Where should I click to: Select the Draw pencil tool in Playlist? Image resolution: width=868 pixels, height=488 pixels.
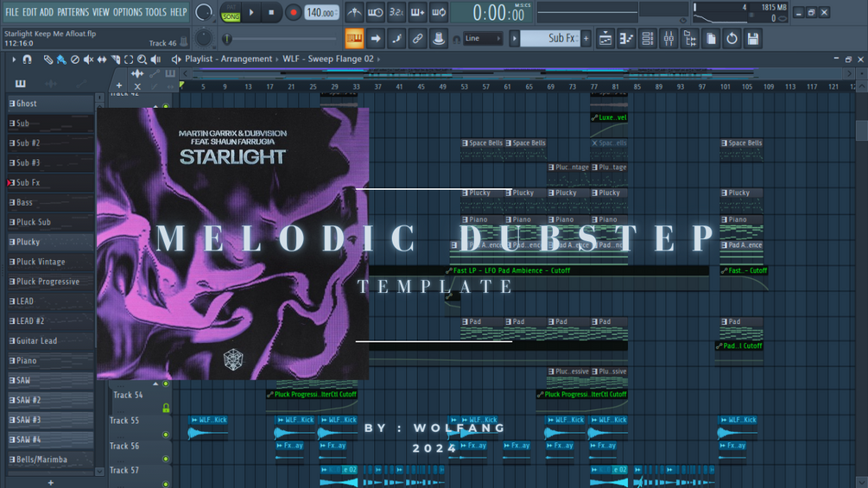(x=48, y=60)
